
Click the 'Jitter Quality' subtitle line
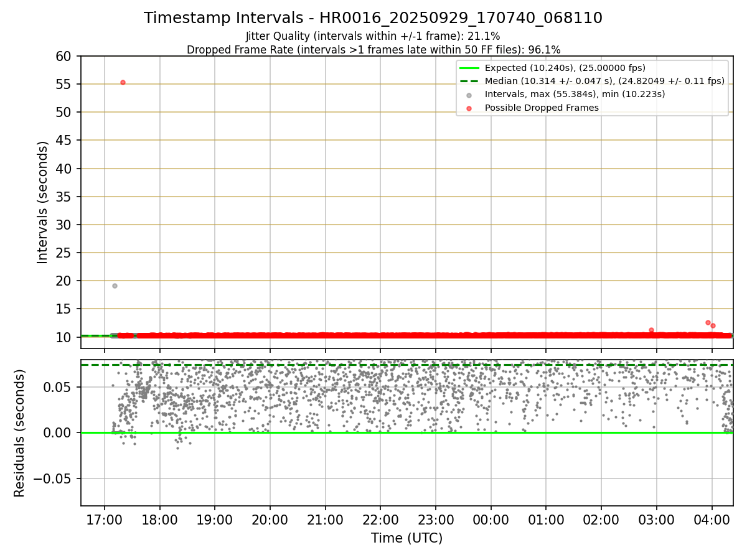373,36
